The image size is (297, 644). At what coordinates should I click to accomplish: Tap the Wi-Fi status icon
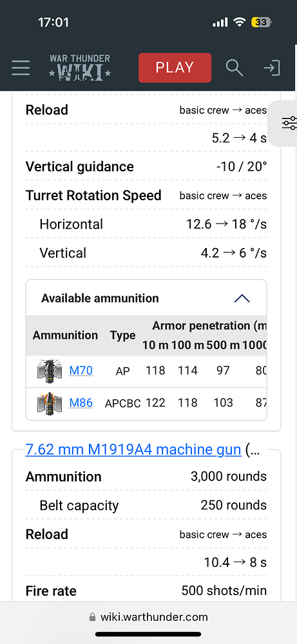tap(239, 22)
